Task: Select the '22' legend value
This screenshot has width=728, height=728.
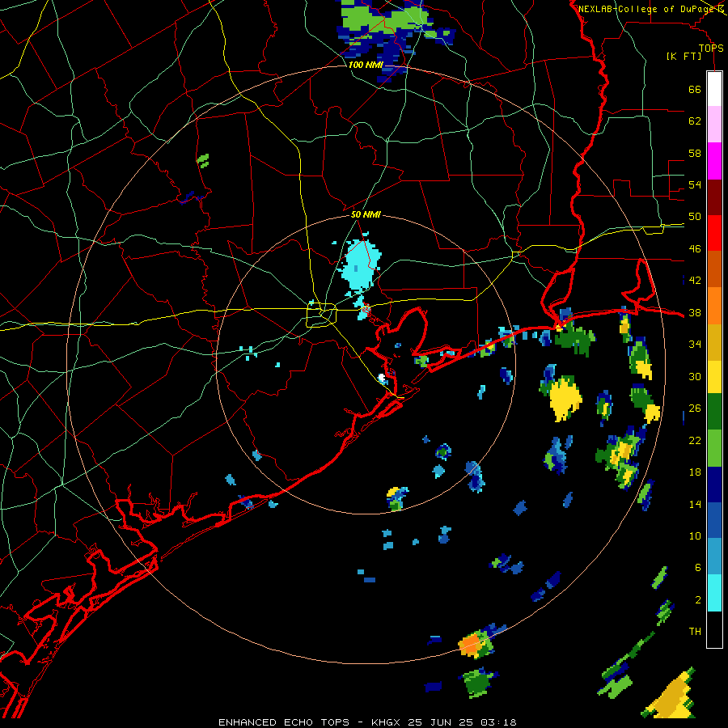Action: tap(695, 441)
